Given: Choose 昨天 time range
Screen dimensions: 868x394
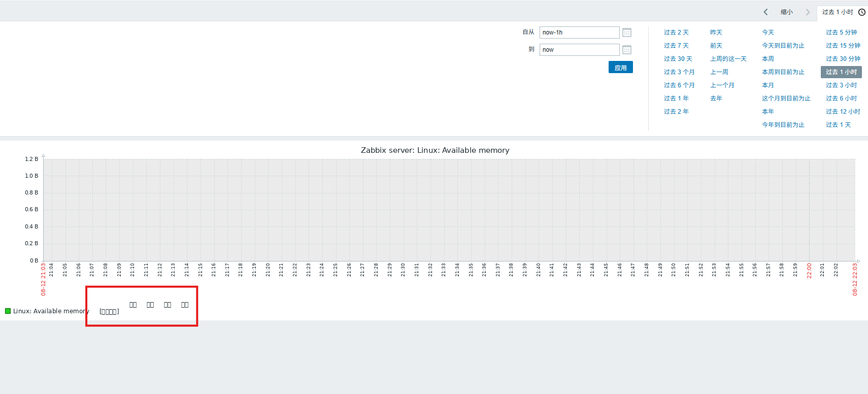Looking at the screenshot, I should (716, 32).
